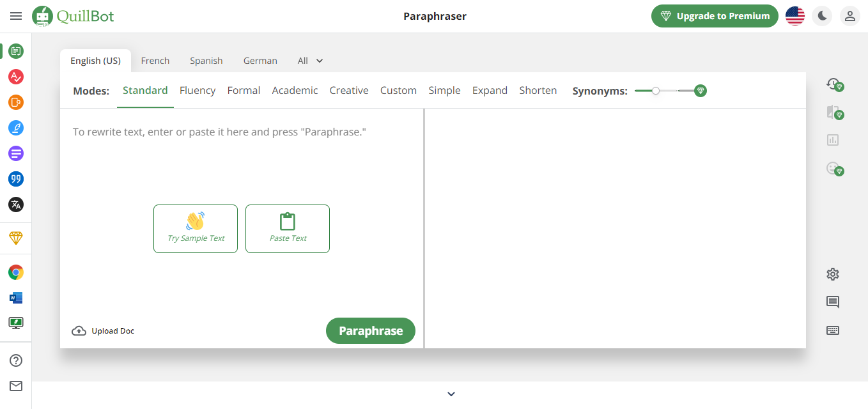
Task: Open the settings gear icon
Action: pyautogui.click(x=833, y=274)
